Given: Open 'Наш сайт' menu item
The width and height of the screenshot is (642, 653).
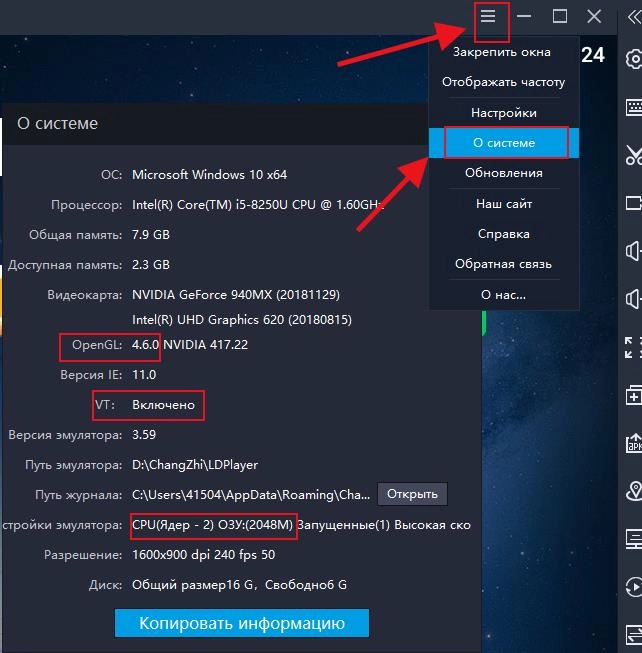Looking at the screenshot, I should click(x=503, y=203).
